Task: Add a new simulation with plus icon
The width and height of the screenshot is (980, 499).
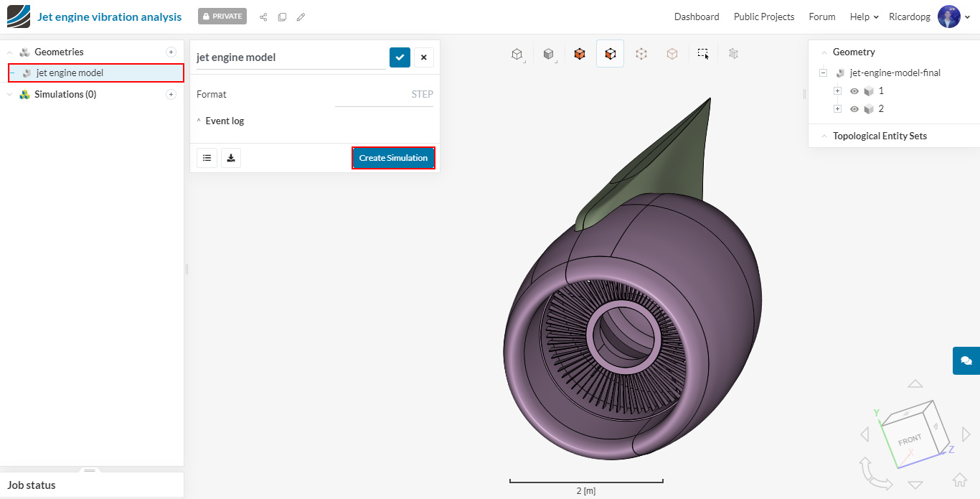Action: (171, 94)
